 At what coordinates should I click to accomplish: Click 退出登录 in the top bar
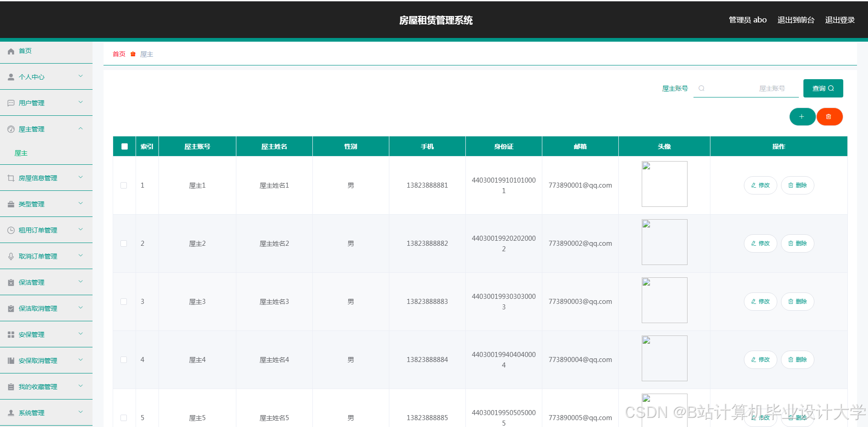[840, 20]
